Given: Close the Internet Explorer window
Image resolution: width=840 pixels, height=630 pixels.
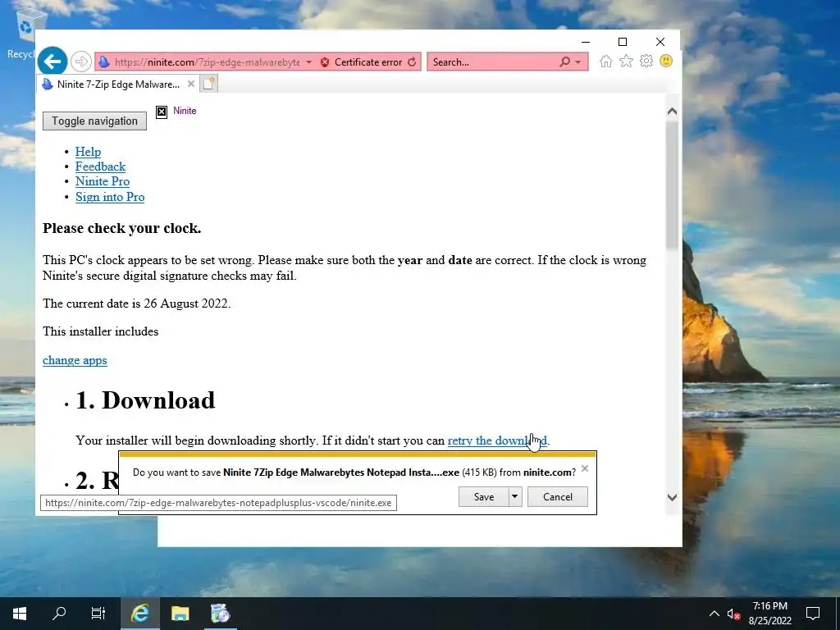Looking at the screenshot, I should (660, 42).
